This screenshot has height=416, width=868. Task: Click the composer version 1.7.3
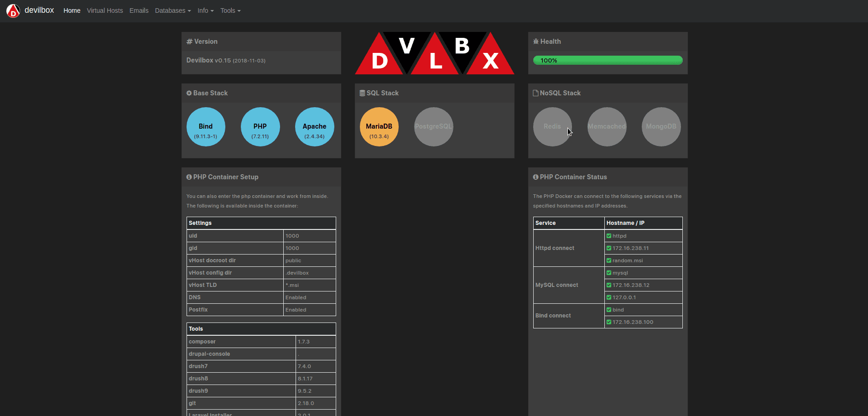(304, 342)
